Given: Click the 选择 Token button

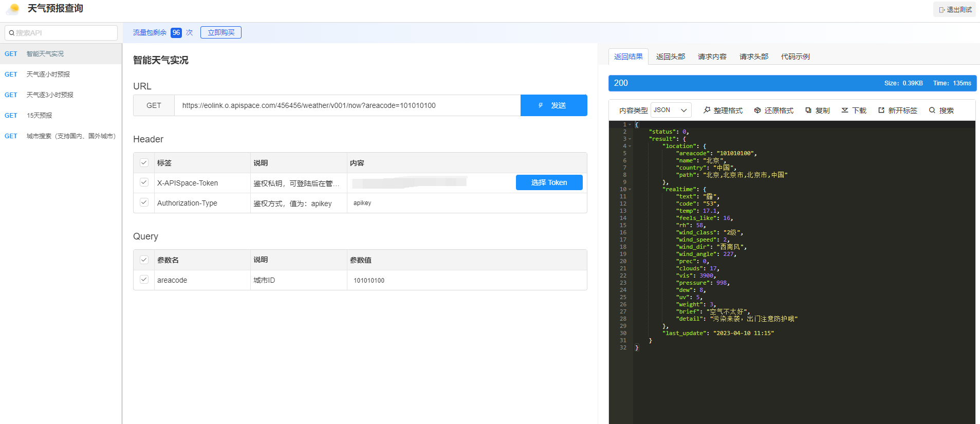Looking at the screenshot, I should 549,182.
